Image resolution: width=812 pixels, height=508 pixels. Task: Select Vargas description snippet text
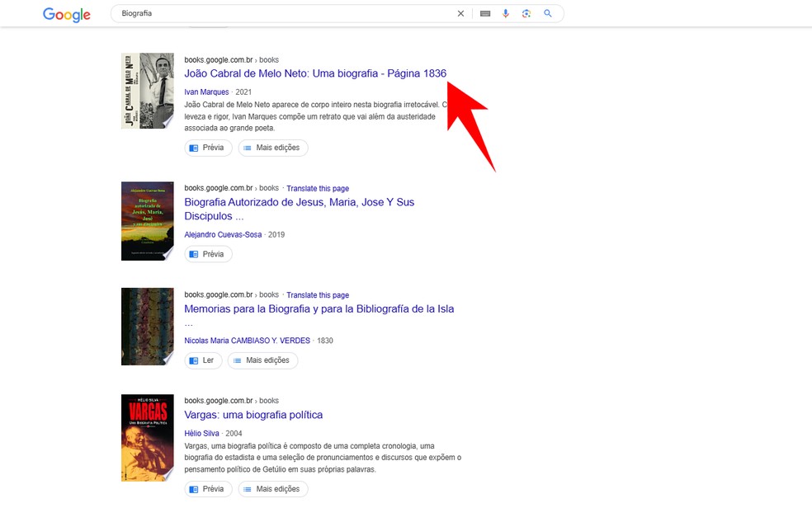point(323,458)
